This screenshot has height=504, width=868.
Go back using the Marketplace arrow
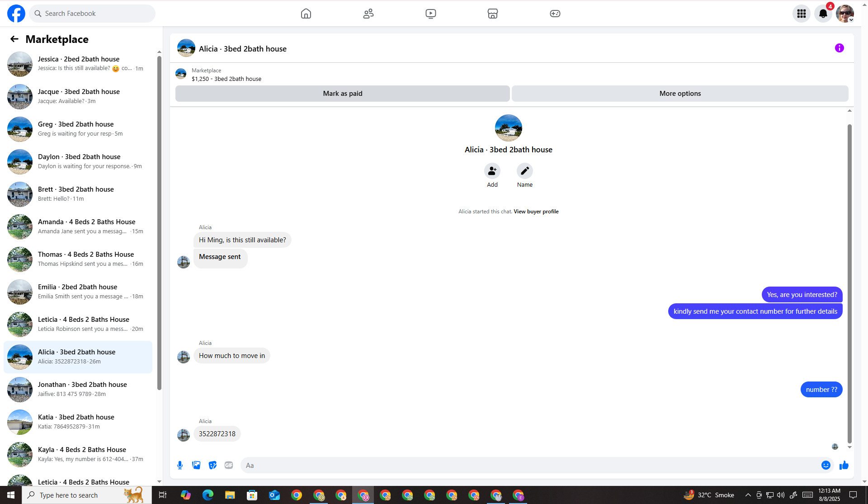point(14,39)
